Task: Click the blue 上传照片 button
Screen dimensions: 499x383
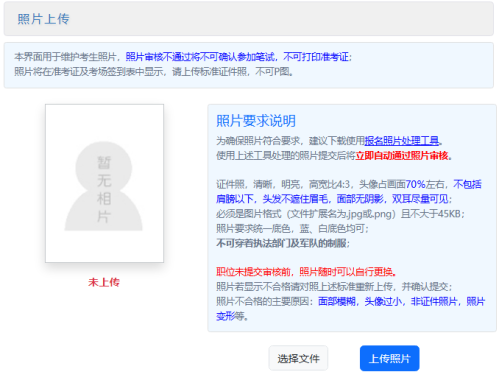Action: point(389,358)
